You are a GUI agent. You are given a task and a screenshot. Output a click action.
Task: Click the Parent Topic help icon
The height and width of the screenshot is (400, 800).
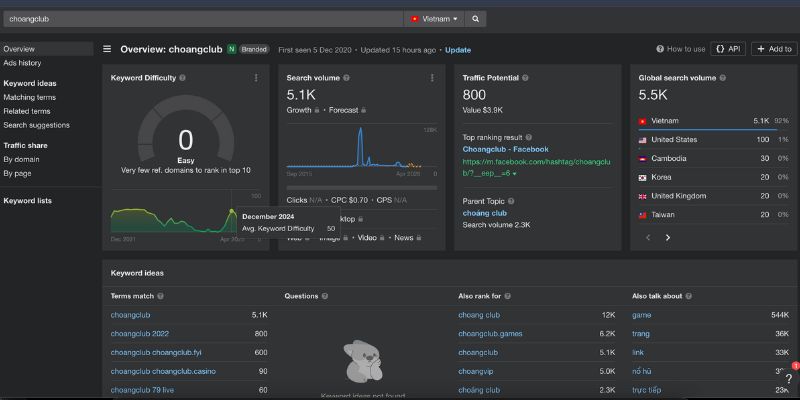(x=511, y=201)
